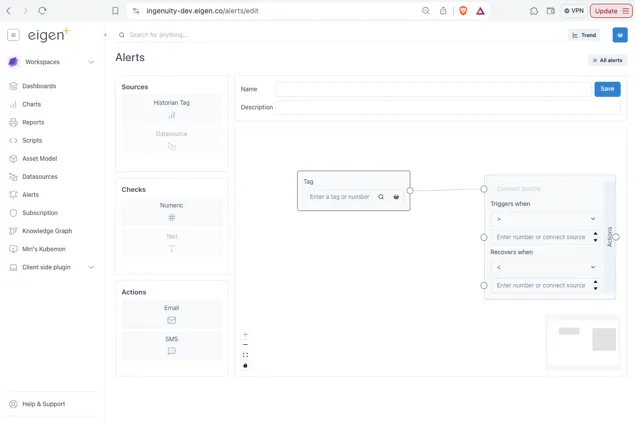Click the Alerts bell icon in sidebar
The image size is (635, 422).
coord(13,195)
